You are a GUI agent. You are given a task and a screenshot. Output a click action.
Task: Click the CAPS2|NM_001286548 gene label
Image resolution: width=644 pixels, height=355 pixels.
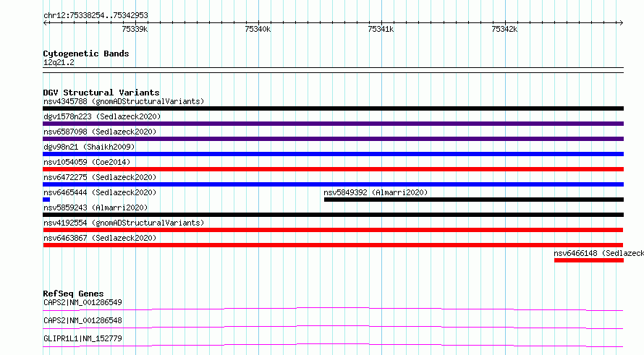tap(82, 320)
